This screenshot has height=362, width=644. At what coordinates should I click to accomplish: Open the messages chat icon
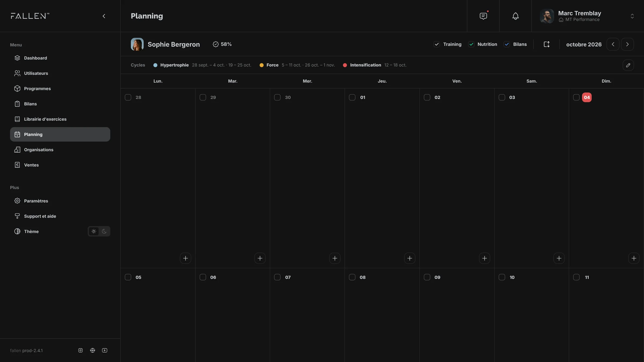click(483, 16)
